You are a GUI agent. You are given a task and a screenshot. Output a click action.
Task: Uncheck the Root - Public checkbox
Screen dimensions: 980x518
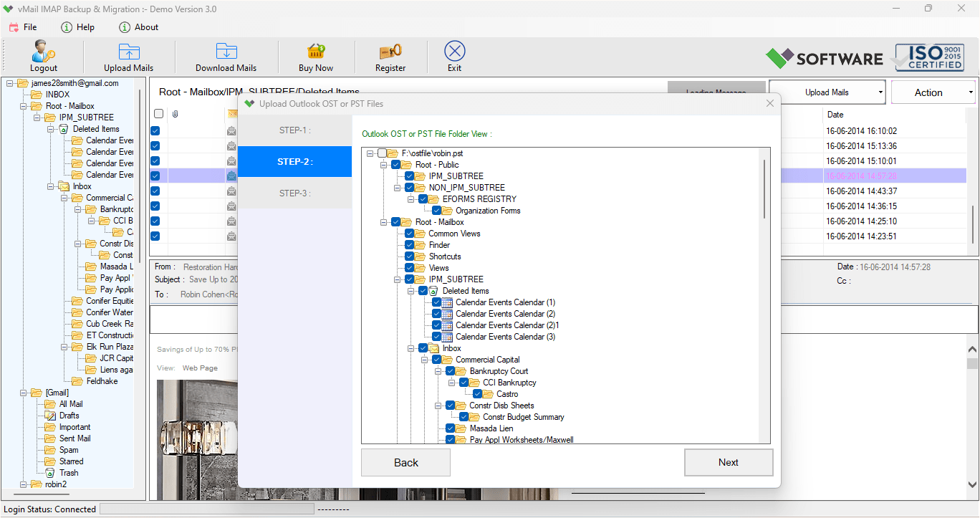(395, 165)
